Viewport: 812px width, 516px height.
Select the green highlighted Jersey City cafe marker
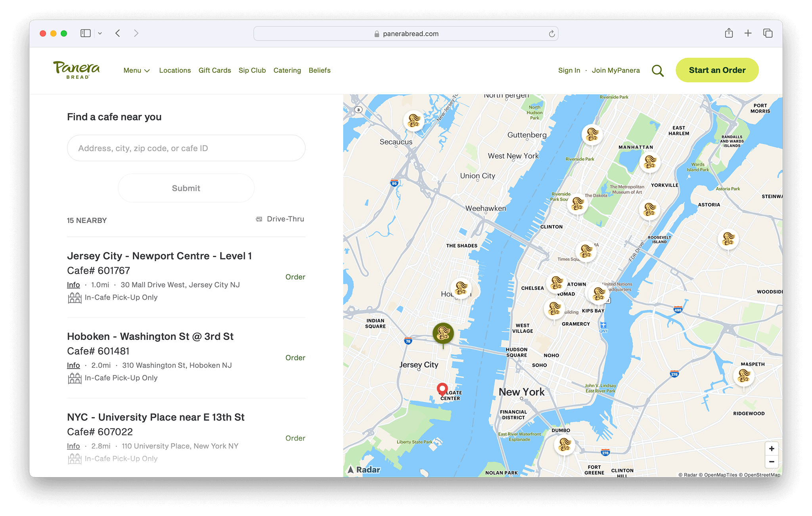443,334
